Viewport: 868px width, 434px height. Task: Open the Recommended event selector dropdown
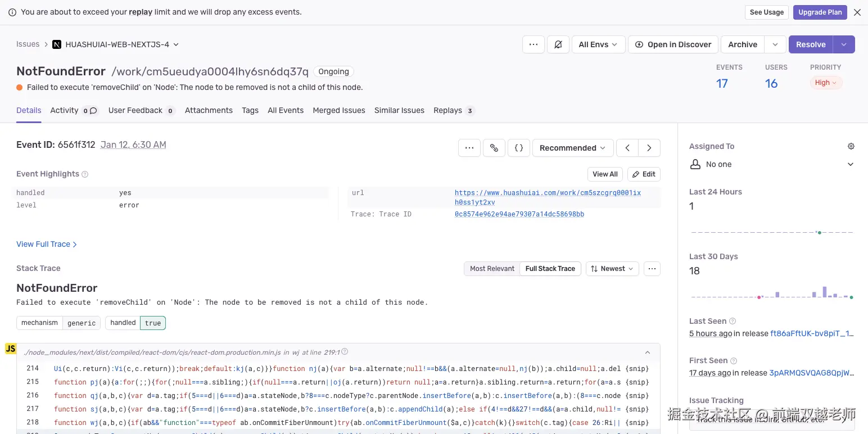click(x=572, y=148)
